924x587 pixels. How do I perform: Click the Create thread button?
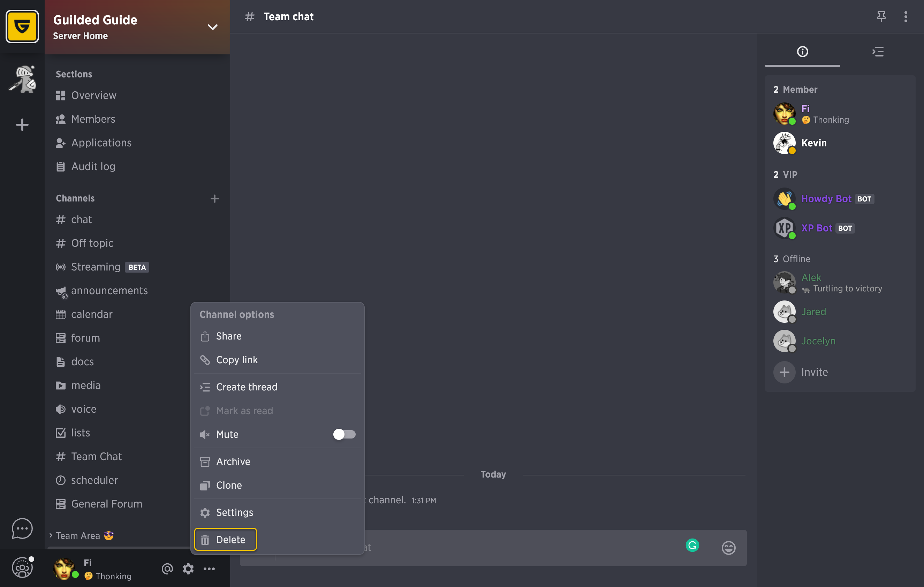tap(247, 387)
